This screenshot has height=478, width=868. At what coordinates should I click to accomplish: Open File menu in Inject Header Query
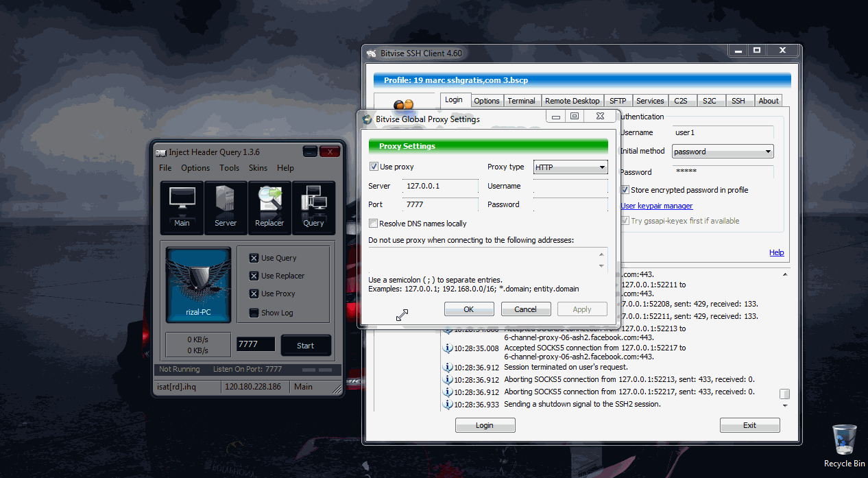coord(165,168)
